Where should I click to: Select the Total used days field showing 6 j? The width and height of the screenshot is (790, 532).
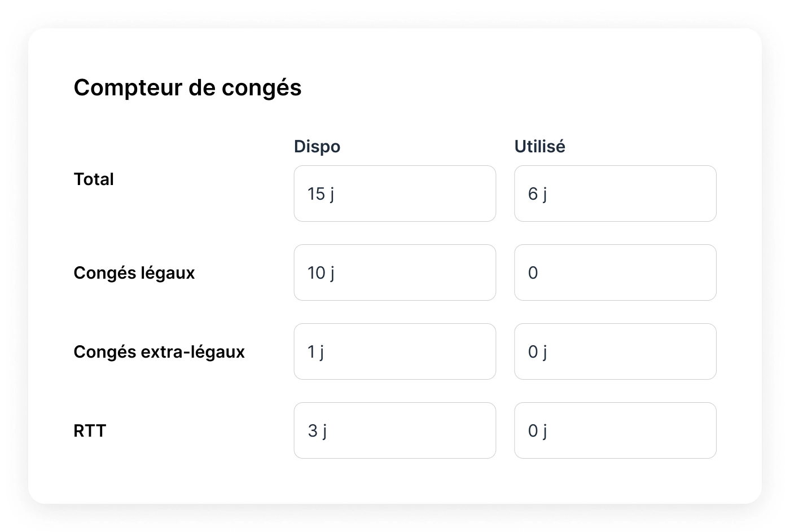[x=615, y=194]
